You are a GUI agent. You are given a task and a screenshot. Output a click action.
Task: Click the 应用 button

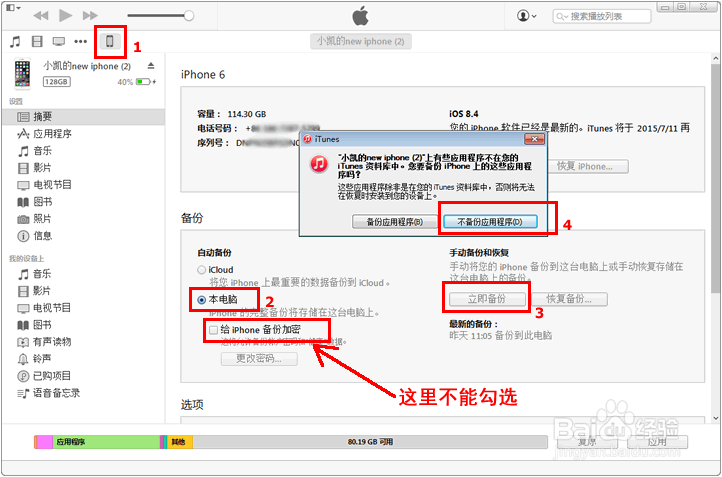[657, 442]
